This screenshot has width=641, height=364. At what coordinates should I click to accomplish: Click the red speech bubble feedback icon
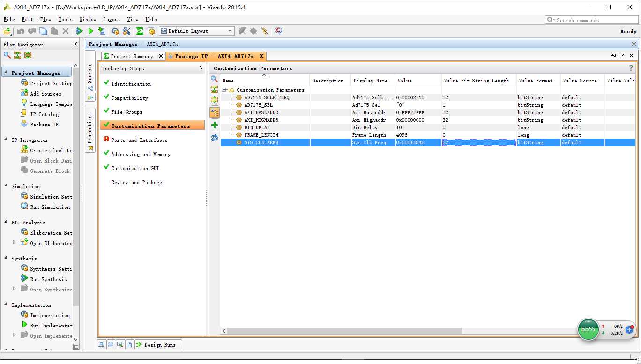[x=278, y=31]
